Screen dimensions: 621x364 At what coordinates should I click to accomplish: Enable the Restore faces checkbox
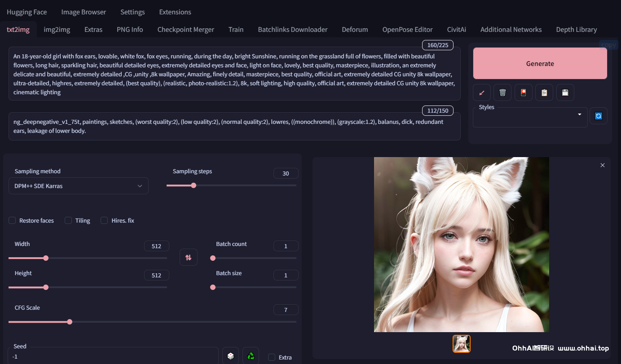coord(12,220)
